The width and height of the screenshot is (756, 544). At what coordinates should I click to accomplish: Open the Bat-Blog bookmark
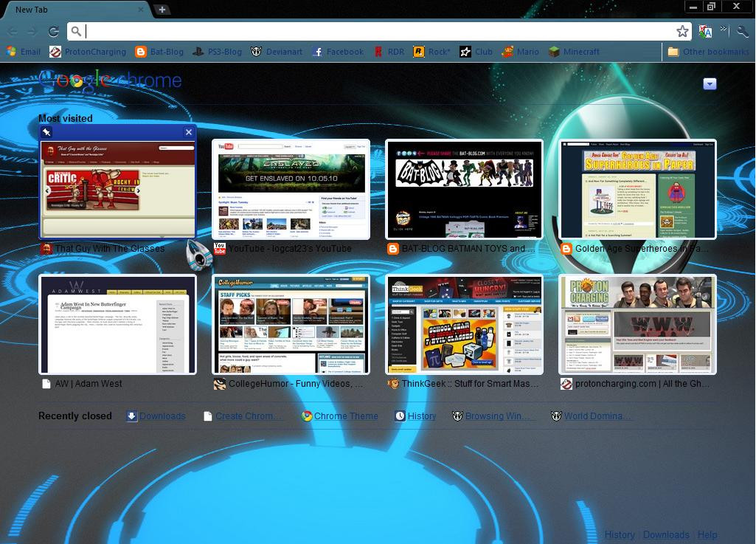point(159,52)
